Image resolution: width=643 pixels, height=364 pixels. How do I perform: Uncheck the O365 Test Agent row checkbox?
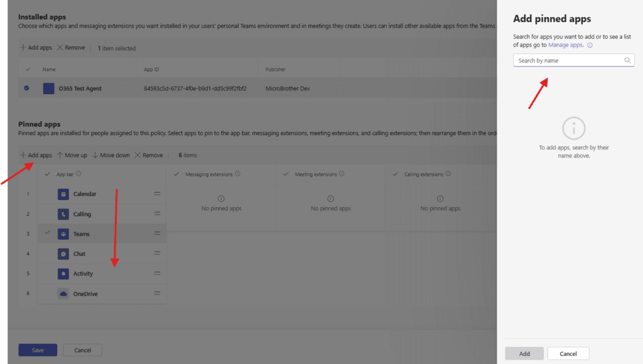tap(26, 88)
